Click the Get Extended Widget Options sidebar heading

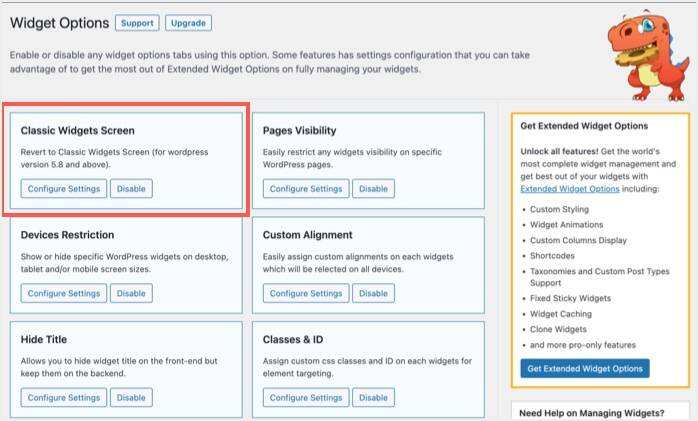(584, 126)
